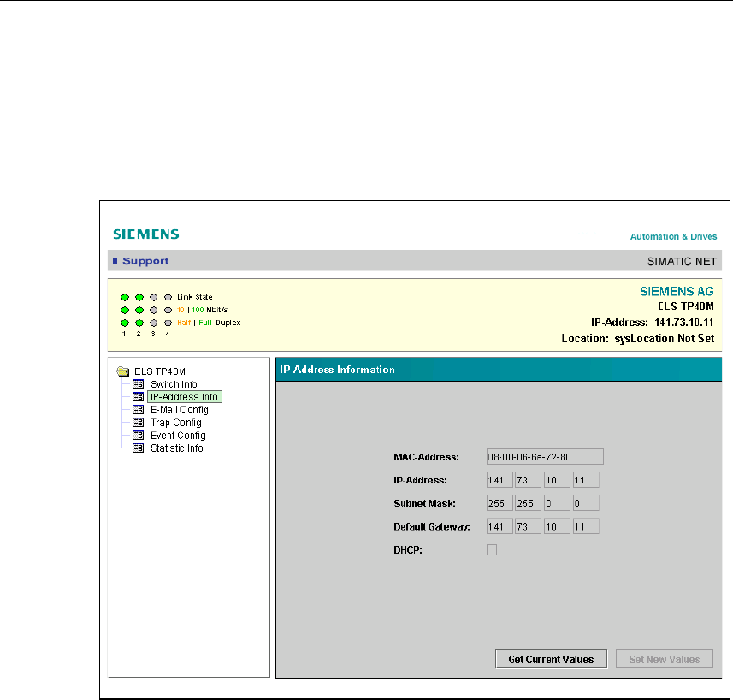Click port 1 Duplex LED

click(x=125, y=323)
